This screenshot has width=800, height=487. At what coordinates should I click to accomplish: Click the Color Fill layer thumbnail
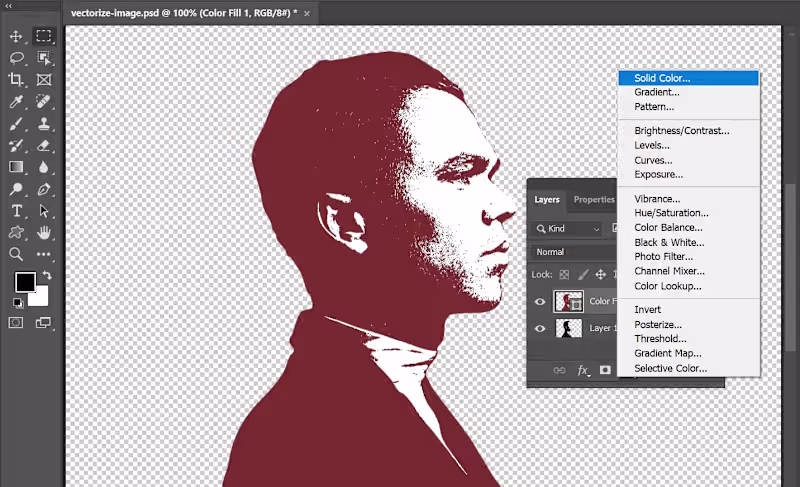tap(568, 301)
